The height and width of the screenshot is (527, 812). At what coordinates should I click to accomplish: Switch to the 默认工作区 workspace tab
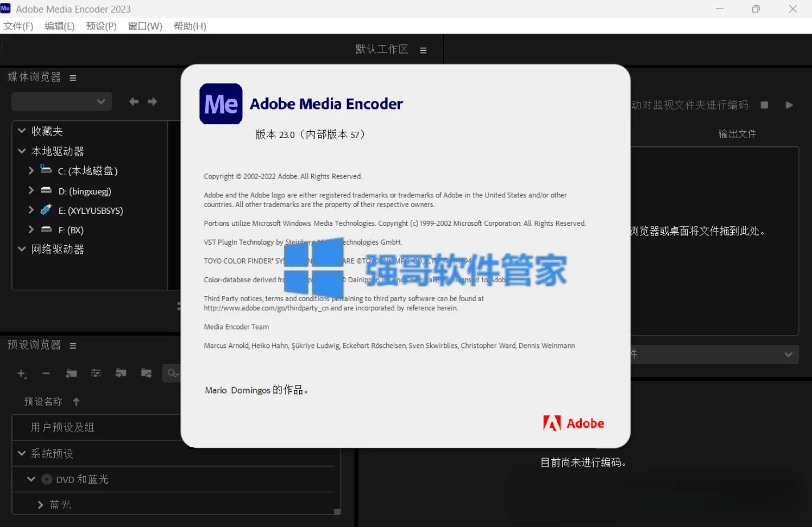[382, 50]
